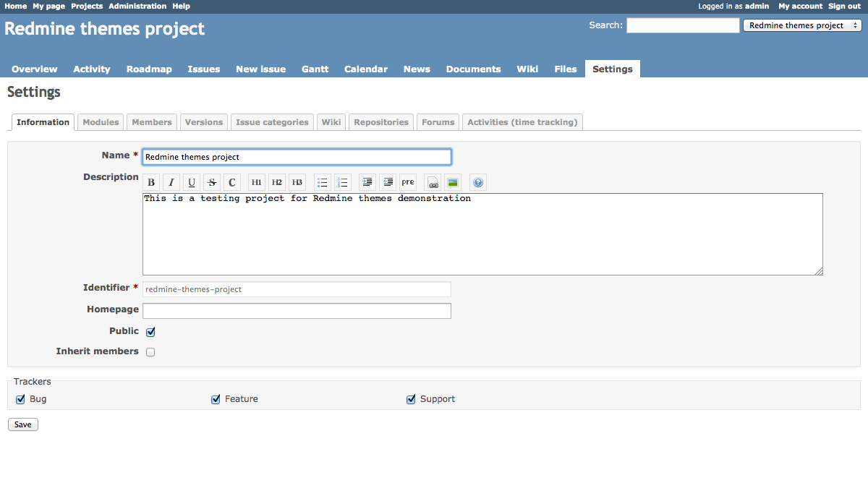Click the Sign out link
Viewport: 868px width, 496px height.
[845, 6]
